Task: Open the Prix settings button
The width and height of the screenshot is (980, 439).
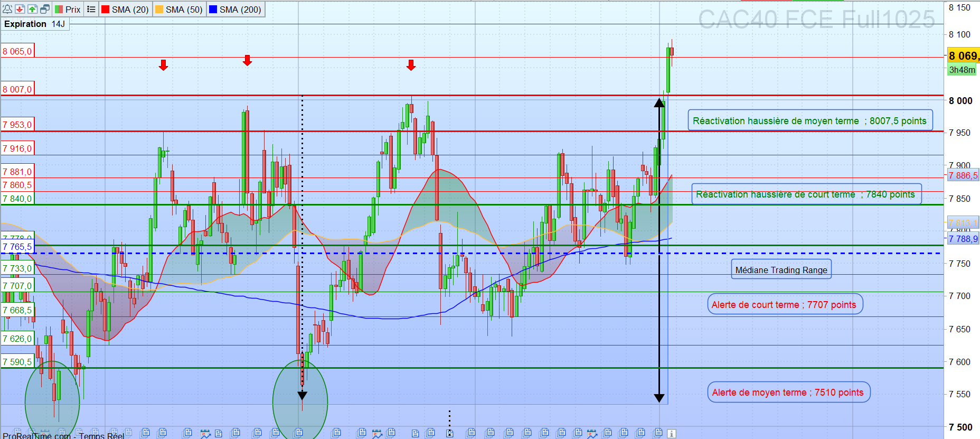Action: [68, 9]
